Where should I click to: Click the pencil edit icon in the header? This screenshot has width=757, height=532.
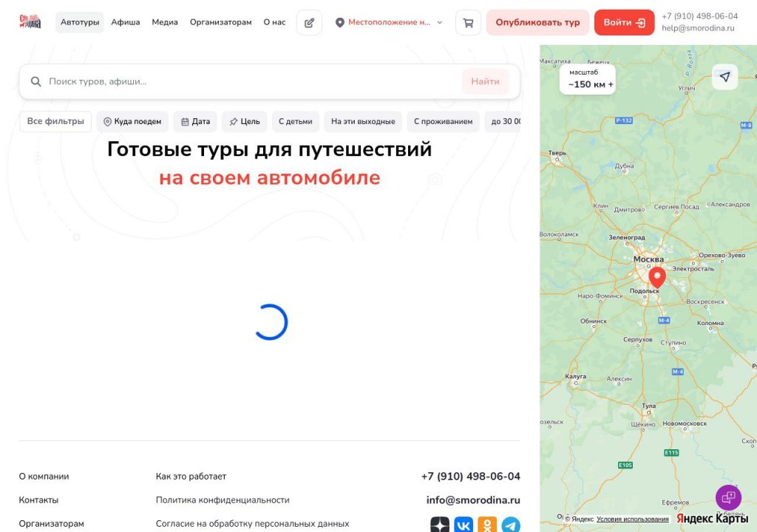[x=309, y=22]
